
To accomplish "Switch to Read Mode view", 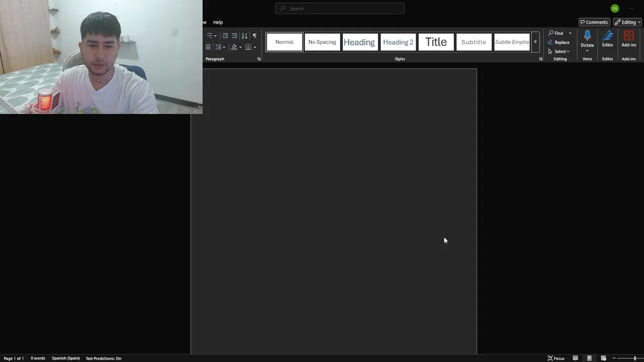I will (575, 358).
